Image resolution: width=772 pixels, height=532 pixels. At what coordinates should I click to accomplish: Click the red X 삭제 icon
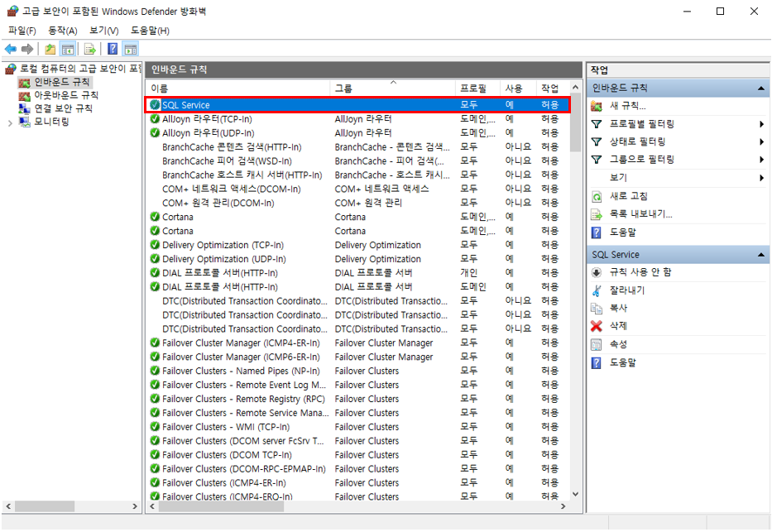(x=597, y=326)
